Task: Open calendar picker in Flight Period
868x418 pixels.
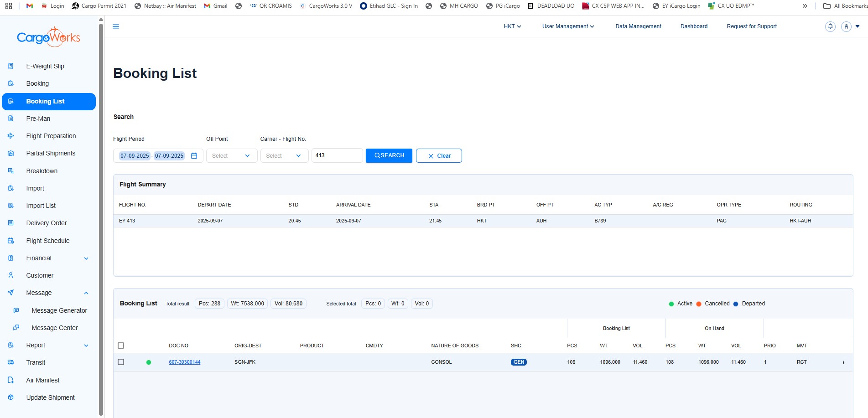Action: pos(194,156)
